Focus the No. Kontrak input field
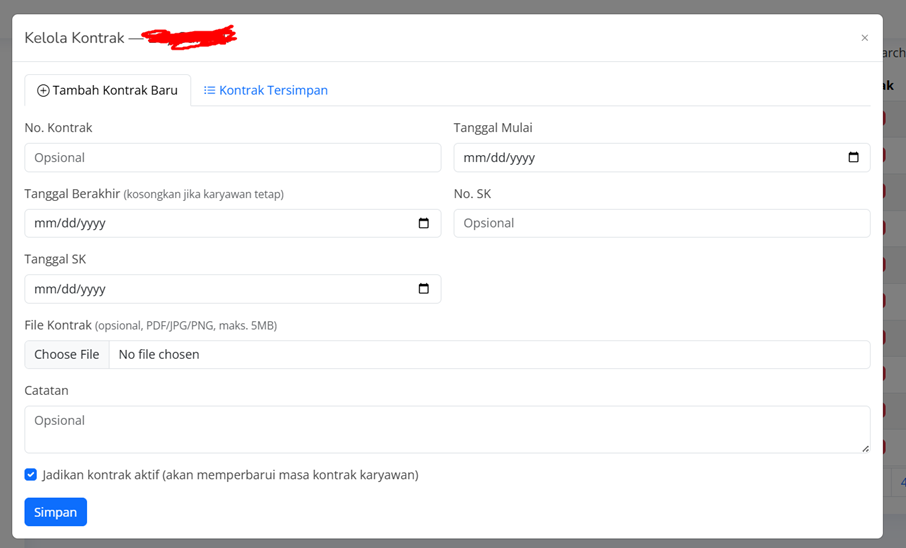 233,158
